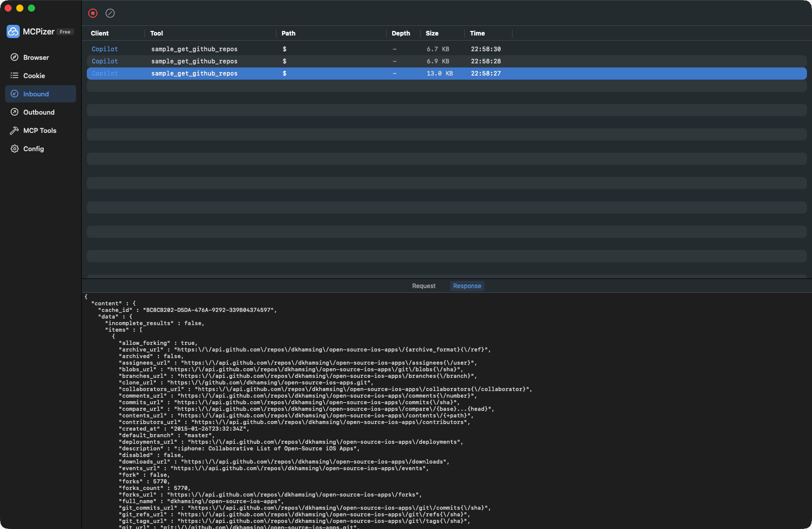Open the Browser section
This screenshot has width=812, height=529.
point(41,57)
